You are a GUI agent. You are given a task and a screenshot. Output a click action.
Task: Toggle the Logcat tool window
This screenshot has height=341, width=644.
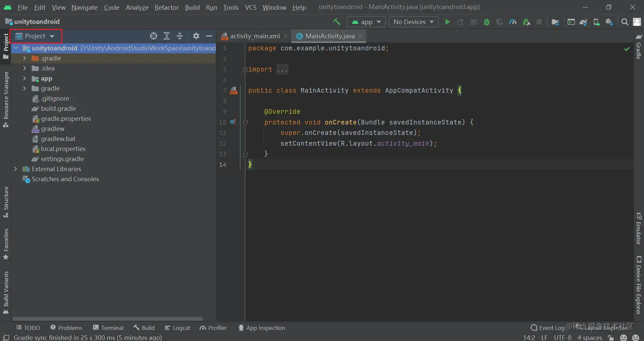(x=177, y=328)
